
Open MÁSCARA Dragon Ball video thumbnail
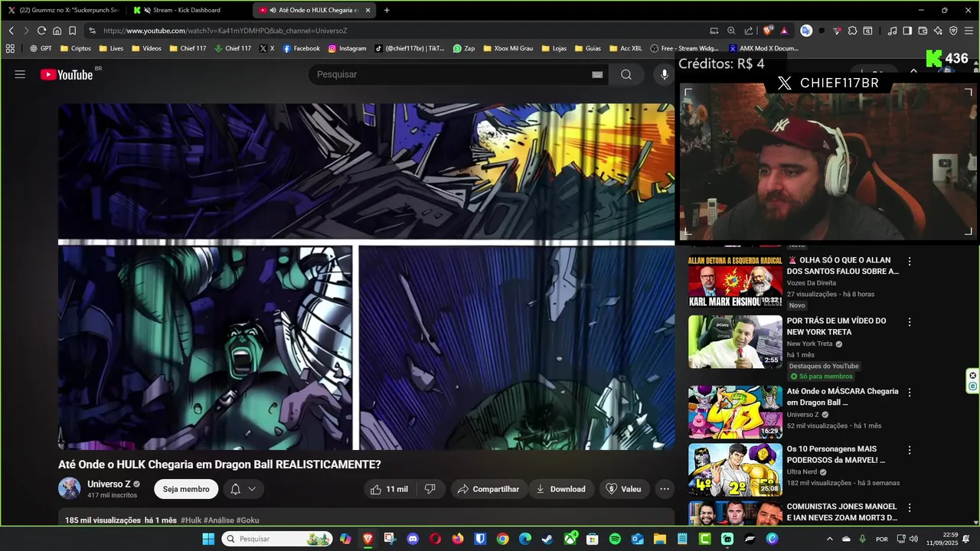click(735, 412)
